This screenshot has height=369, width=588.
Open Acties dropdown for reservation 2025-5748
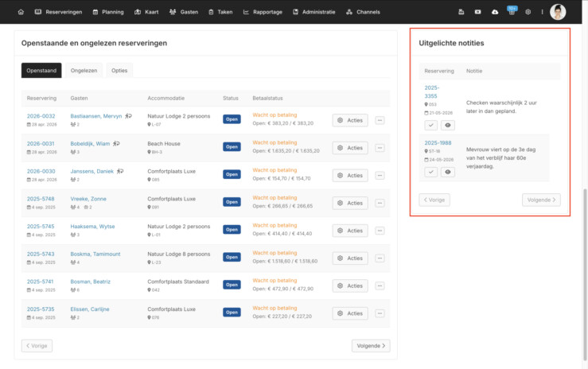[350, 203]
